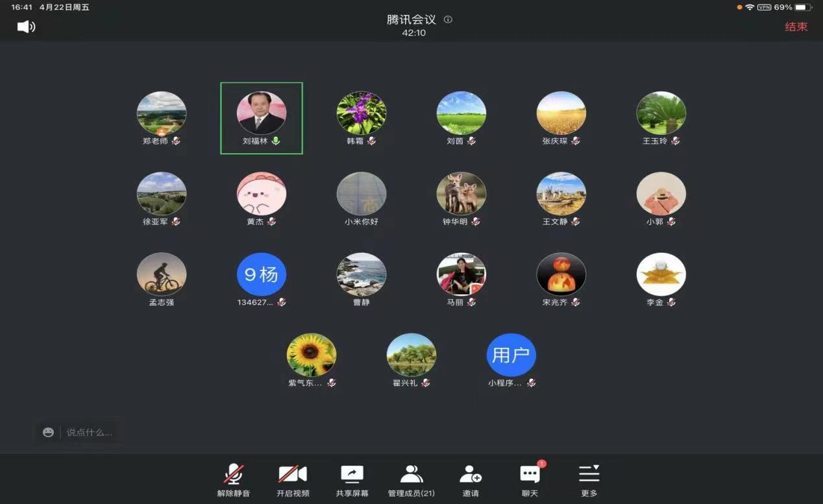This screenshot has width=823, height=504.
Task: Tap the muted mic icon beside 韩霜
Action: 372,141
